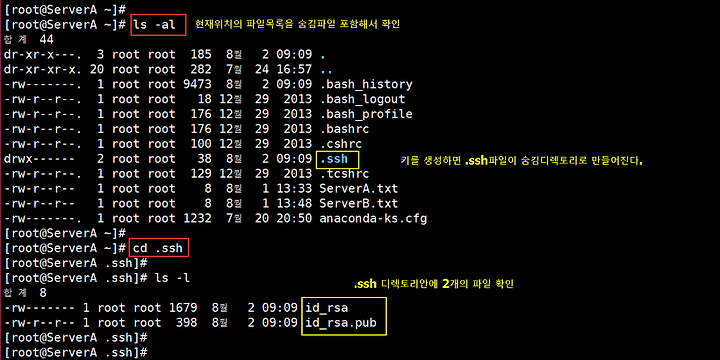This screenshot has width=720, height=360.
Task: Click the .bash_history file name
Action: click(x=366, y=84)
